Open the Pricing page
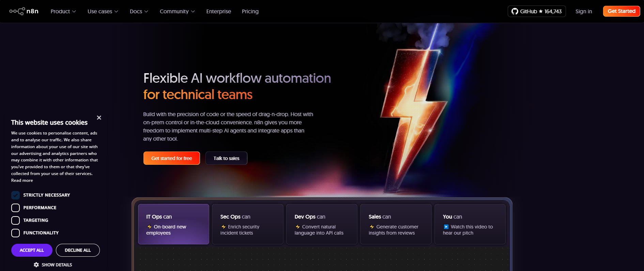Viewport: 644px width, 271px height. [x=250, y=11]
